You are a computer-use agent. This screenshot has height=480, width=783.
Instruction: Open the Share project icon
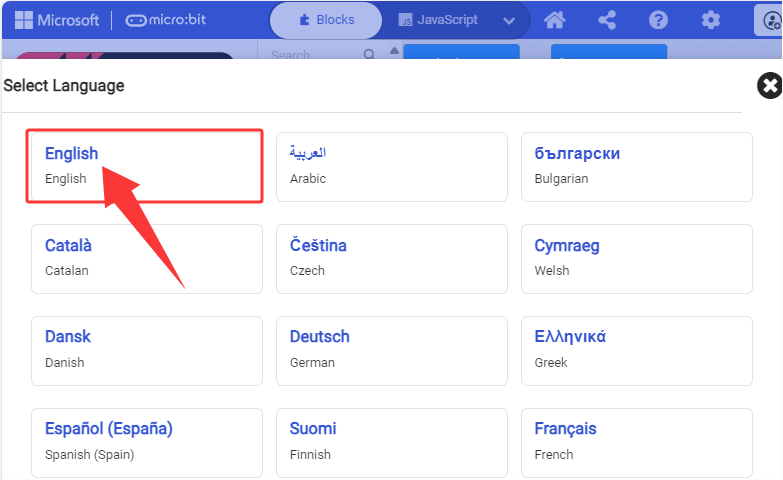point(607,20)
